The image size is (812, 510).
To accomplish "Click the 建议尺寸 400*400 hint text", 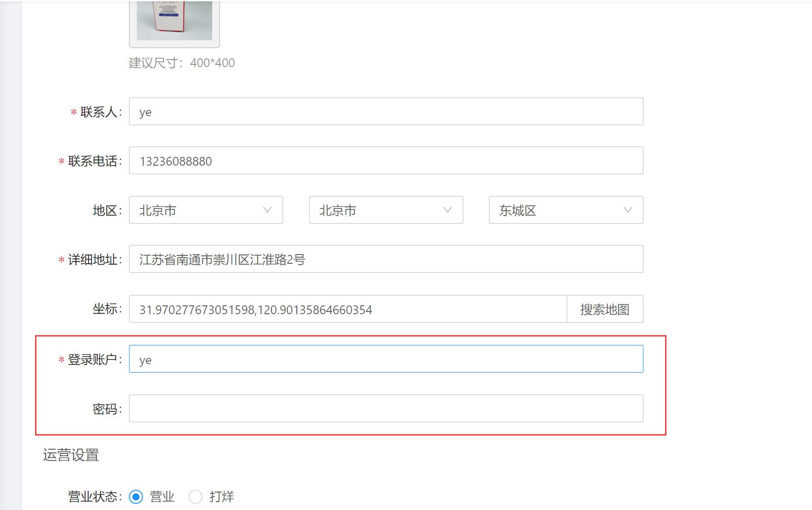I will 182,63.
